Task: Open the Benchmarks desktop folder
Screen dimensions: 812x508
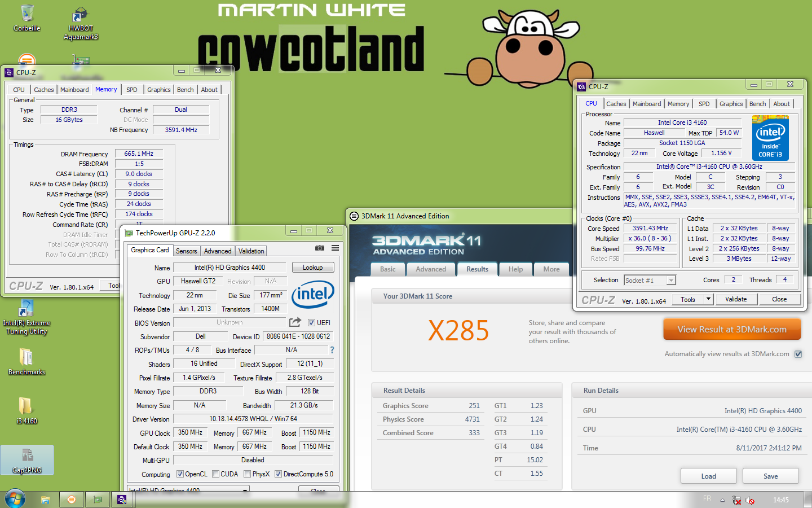Action: tap(27, 361)
